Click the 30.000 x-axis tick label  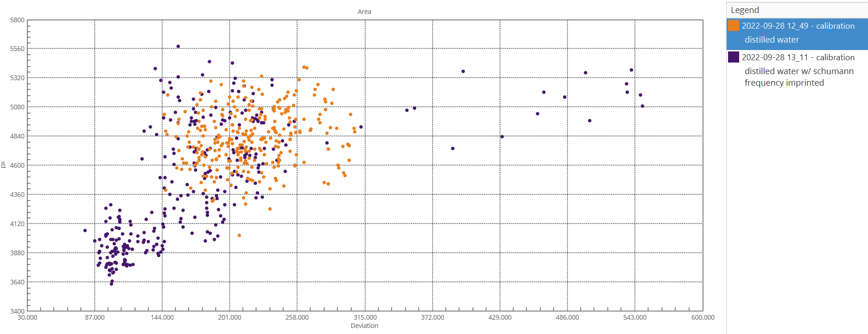[x=27, y=317]
